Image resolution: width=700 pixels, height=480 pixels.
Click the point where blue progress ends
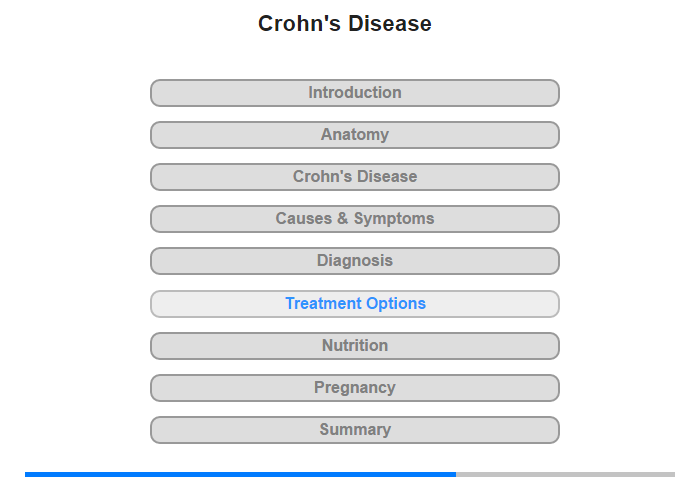click(456, 474)
